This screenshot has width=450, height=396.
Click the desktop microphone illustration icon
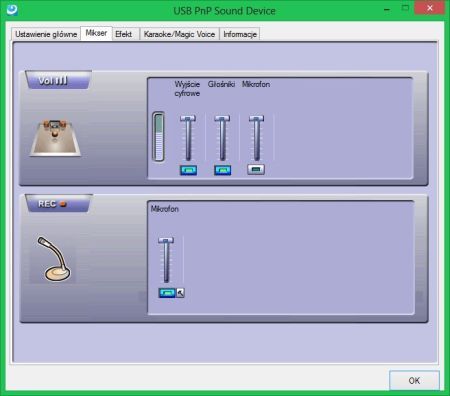click(53, 259)
